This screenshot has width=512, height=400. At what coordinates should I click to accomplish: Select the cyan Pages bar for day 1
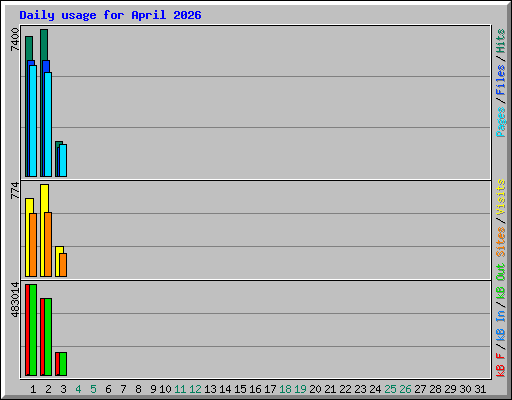coord(33,121)
